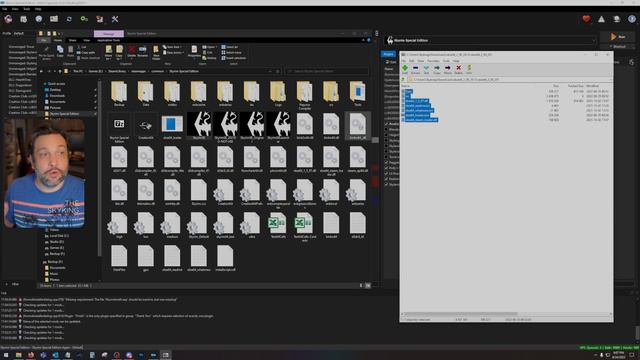Click the Run button in Mod Organizer

point(619,37)
